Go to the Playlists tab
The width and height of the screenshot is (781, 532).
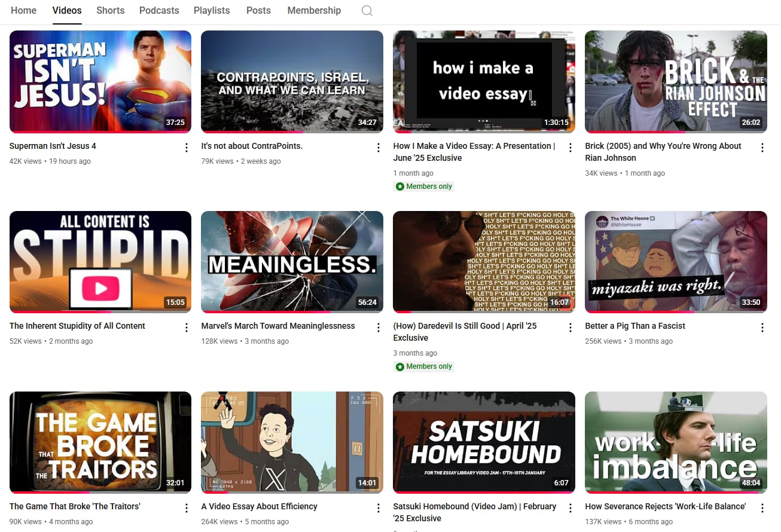click(212, 11)
